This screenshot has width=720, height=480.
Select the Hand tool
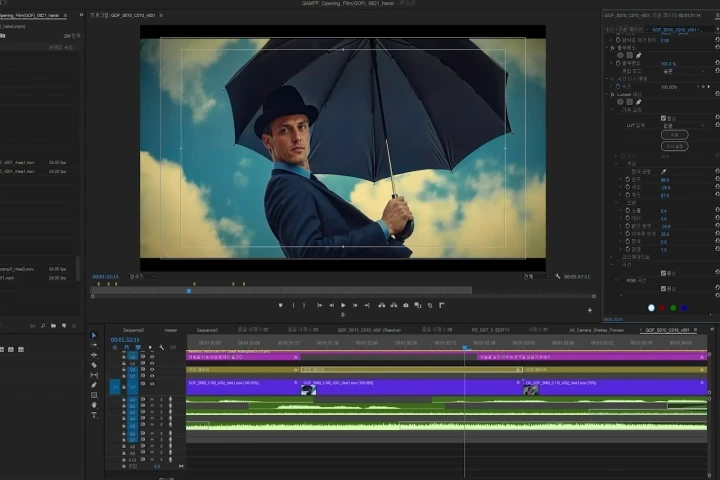tap(94, 405)
